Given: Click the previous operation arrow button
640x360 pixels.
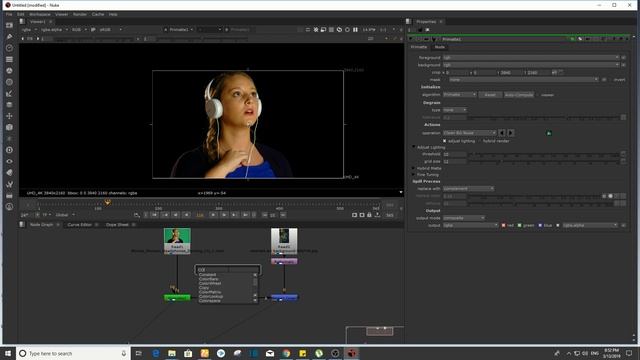Looking at the screenshot, I should coord(502,133).
